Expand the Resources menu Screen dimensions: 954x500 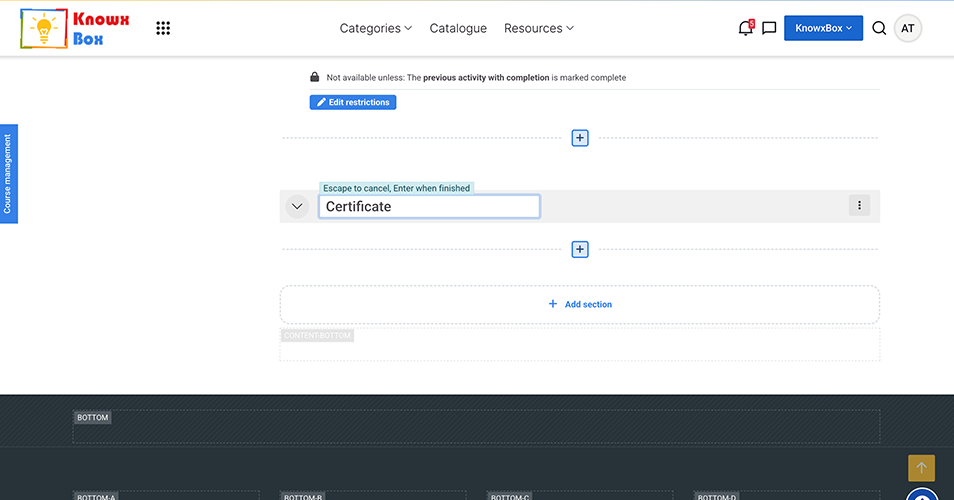(x=538, y=28)
